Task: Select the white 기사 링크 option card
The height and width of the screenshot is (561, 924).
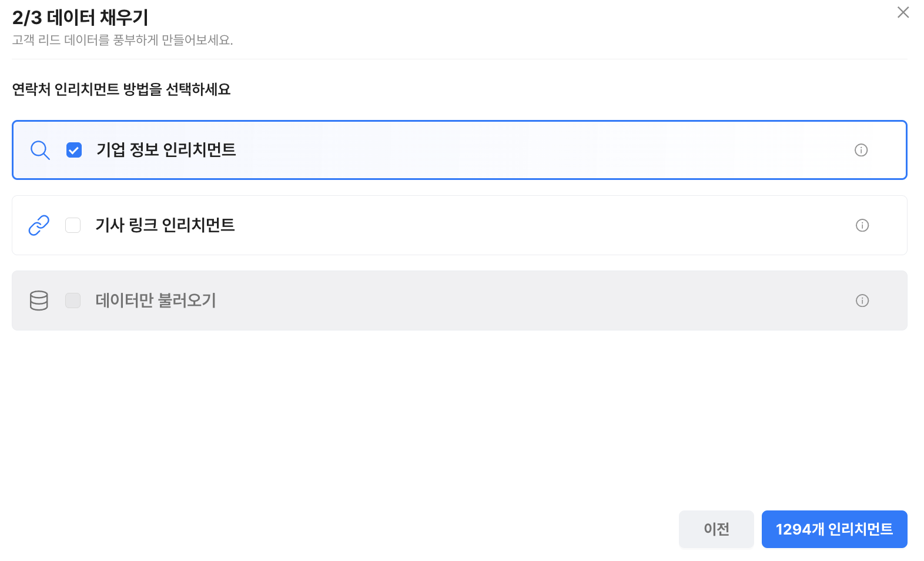Action: 529,225
